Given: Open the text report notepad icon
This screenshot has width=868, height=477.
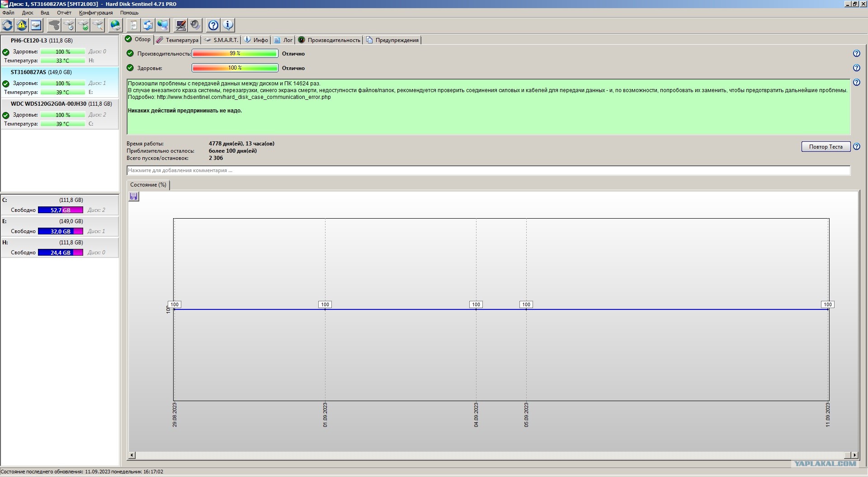Looking at the screenshot, I should (x=134, y=25).
